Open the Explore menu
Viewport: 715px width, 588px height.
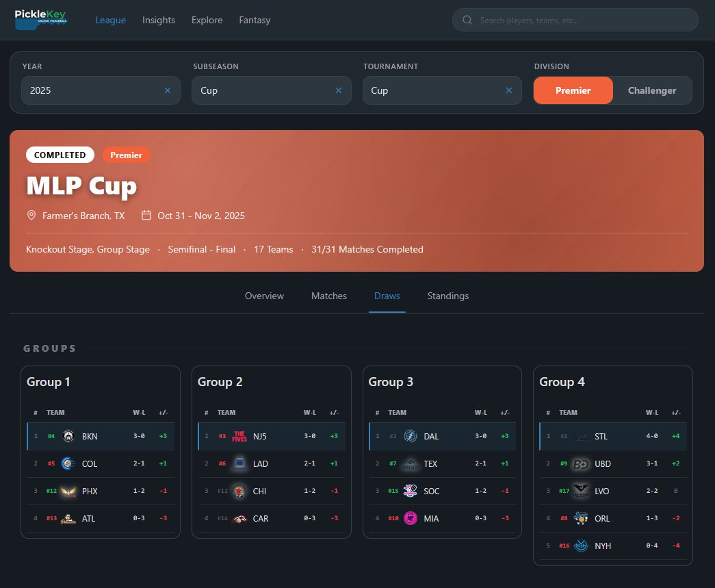pyautogui.click(x=207, y=20)
